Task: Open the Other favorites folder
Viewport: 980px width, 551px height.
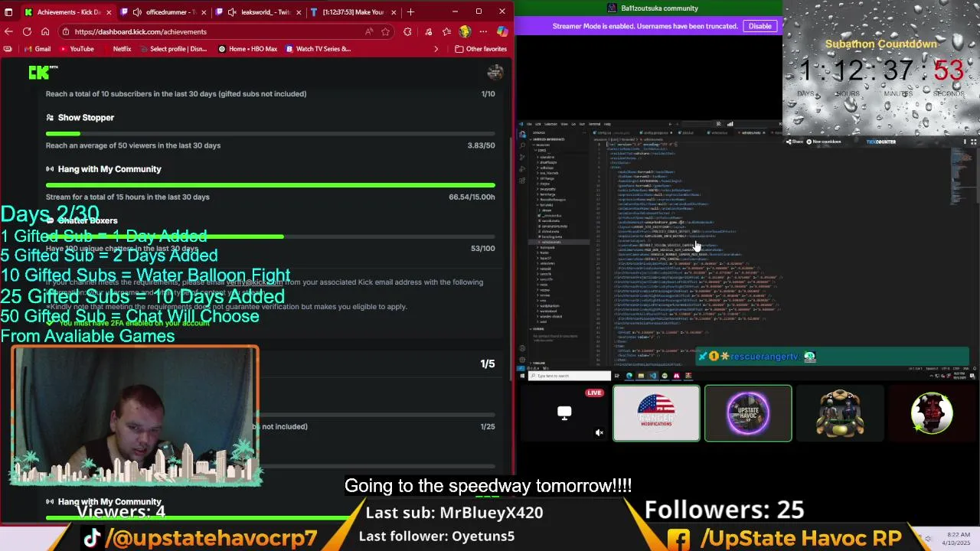Action: click(481, 49)
